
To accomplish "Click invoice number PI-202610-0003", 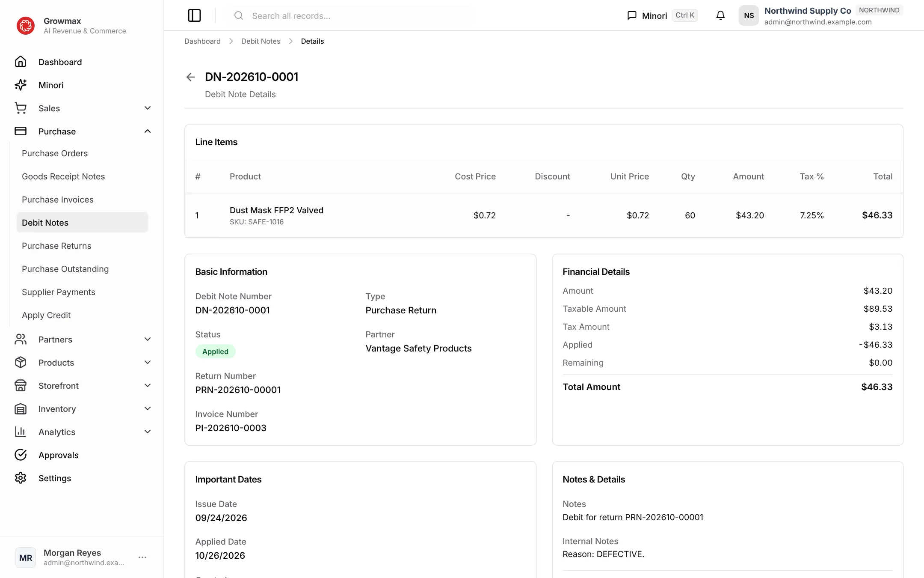I will [x=231, y=428].
